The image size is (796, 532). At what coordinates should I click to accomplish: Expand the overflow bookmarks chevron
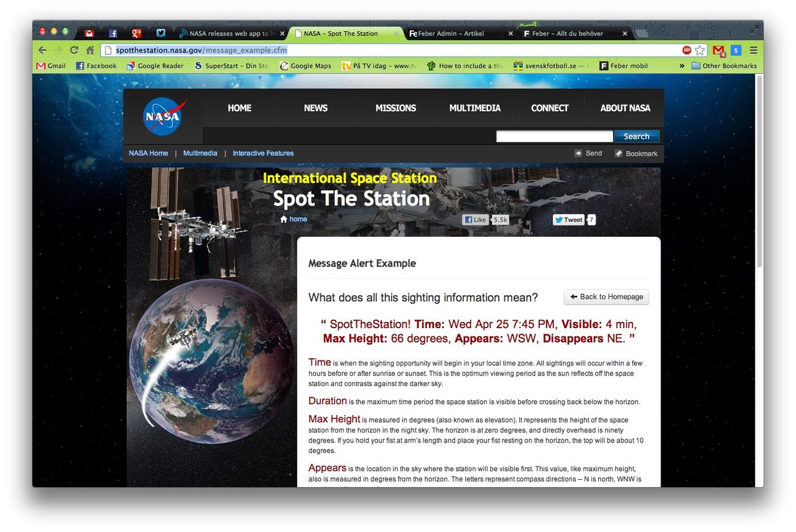point(682,65)
